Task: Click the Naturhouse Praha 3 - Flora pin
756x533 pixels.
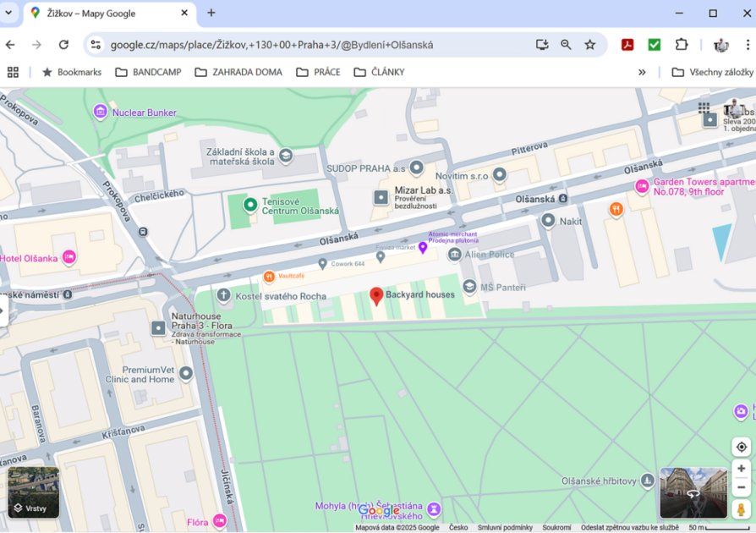Action: pyautogui.click(x=158, y=328)
